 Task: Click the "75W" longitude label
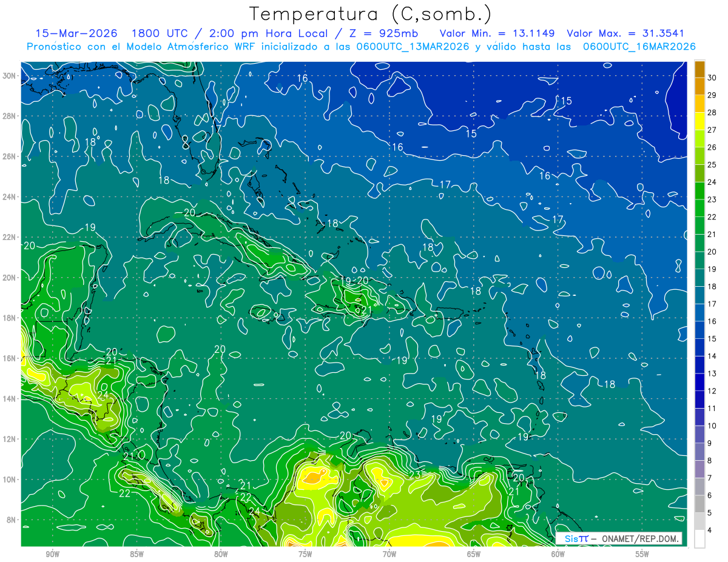click(305, 554)
